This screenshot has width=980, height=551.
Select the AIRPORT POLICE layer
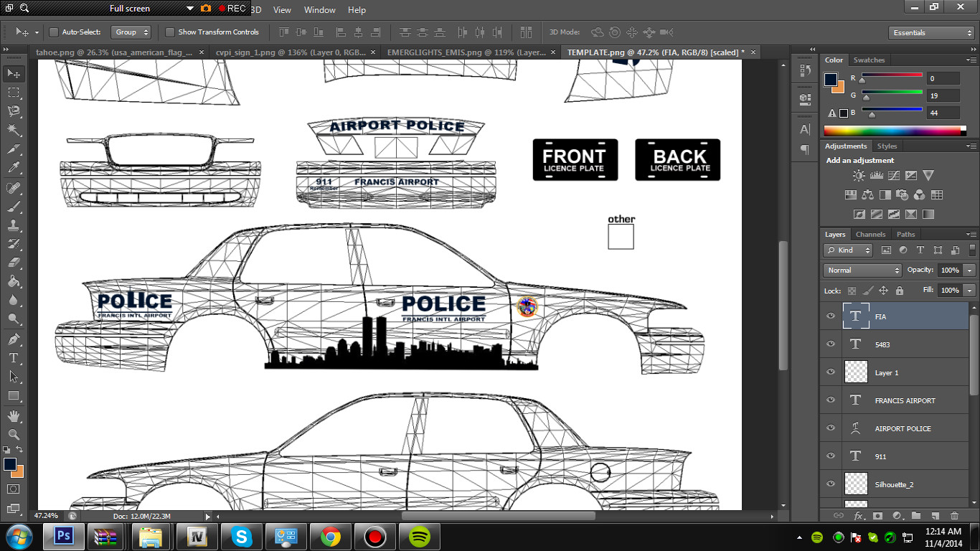pos(903,428)
